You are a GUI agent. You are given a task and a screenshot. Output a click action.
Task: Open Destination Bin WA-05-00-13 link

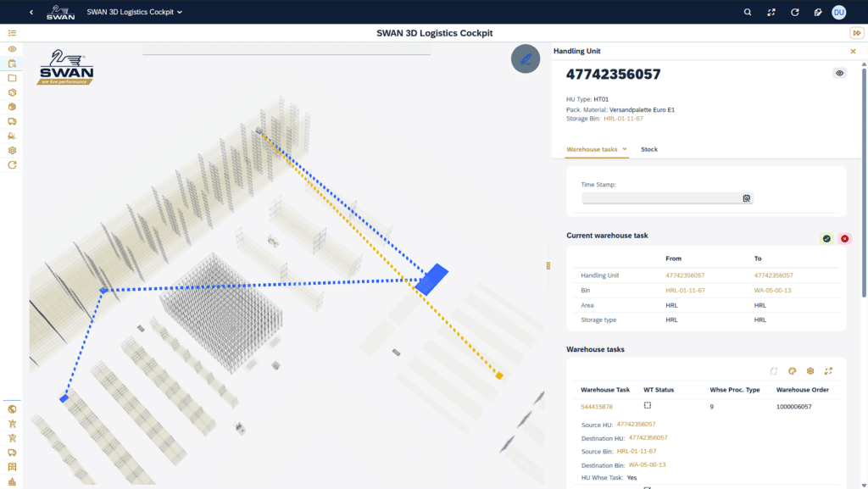(x=647, y=464)
